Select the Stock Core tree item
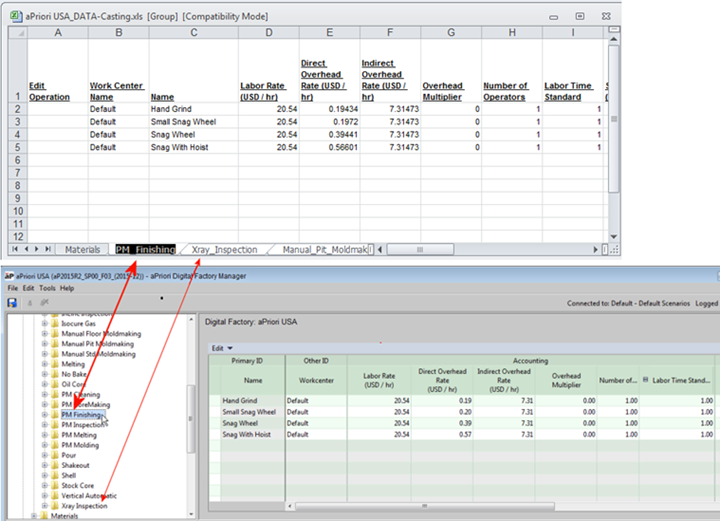 coord(78,485)
